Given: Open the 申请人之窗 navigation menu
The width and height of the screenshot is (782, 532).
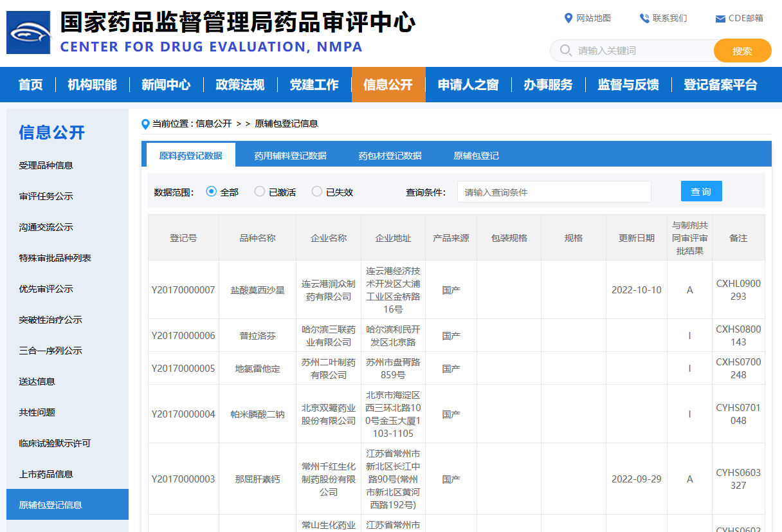Looking at the screenshot, I should coord(468,85).
